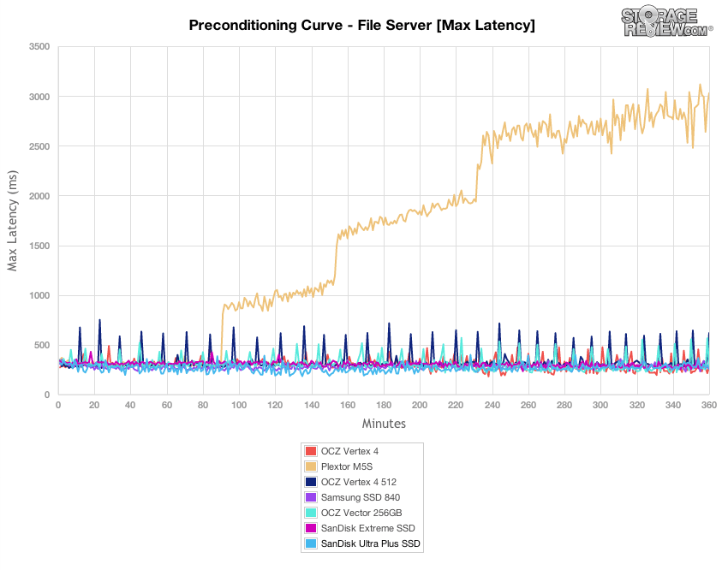Click the 2000 y-axis label

(x=39, y=196)
